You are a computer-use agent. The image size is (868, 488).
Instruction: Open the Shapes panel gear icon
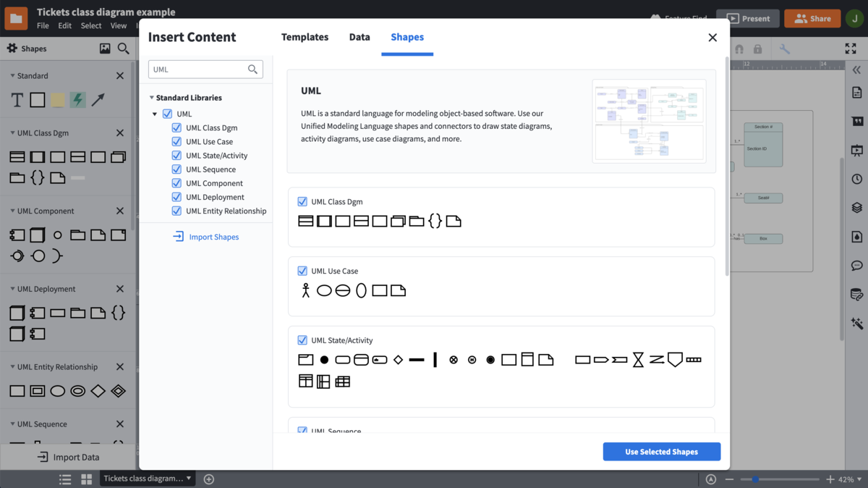coord(12,48)
